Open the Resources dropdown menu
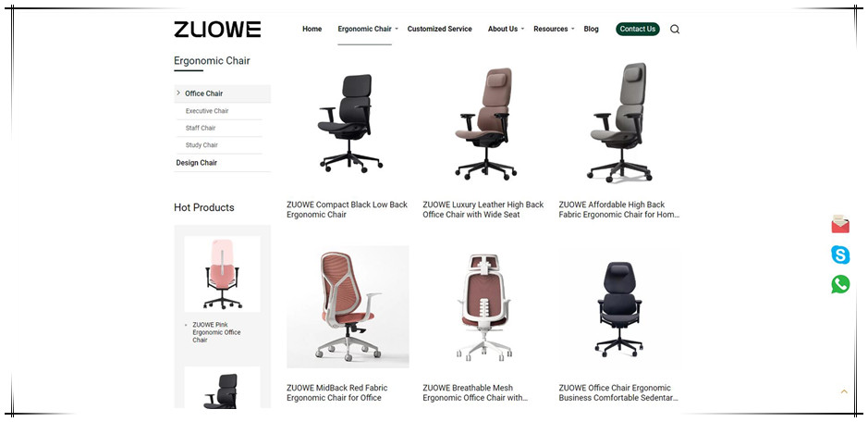The image size is (868, 422). click(x=572, y=29)
